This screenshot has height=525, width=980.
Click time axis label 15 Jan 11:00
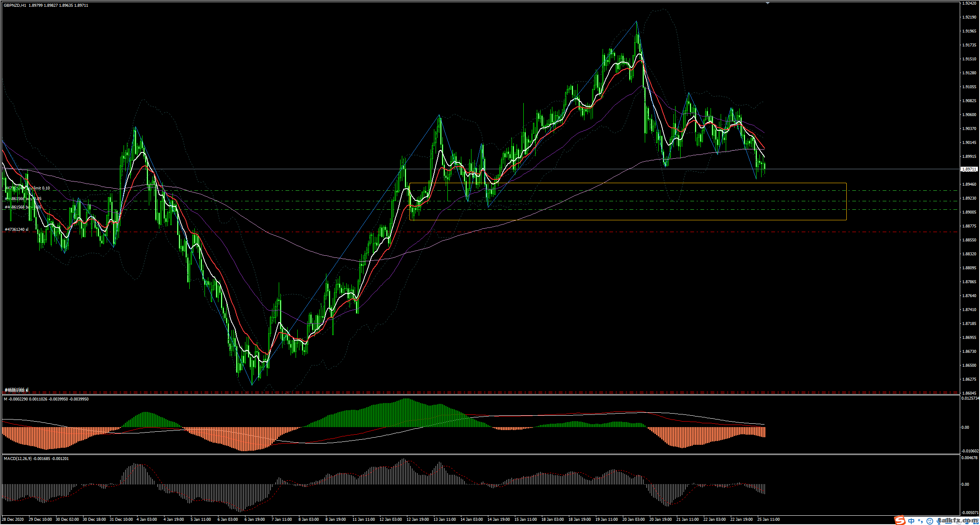point(525,520)
